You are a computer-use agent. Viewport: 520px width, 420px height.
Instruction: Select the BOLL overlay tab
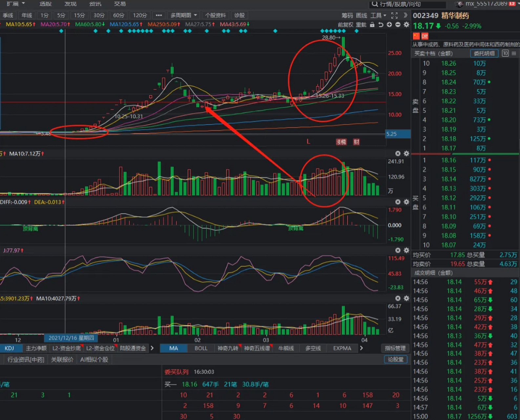[x=201, y=348]
